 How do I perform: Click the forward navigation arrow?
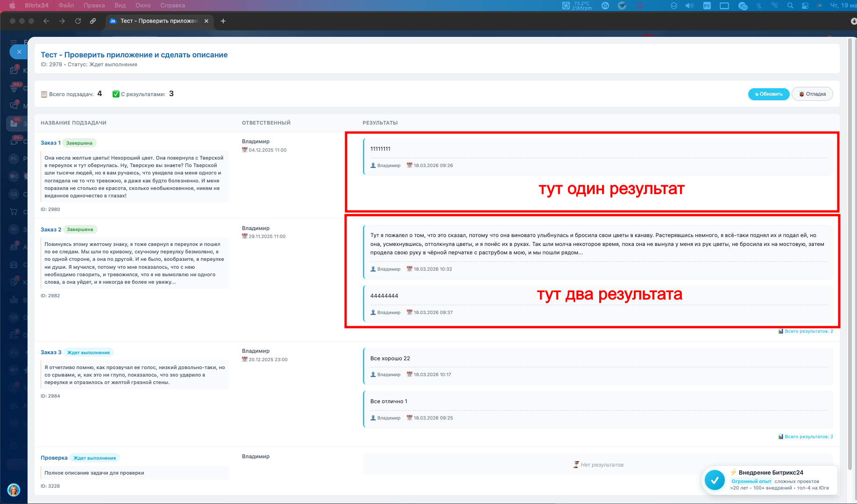click(x=62, y=21)
